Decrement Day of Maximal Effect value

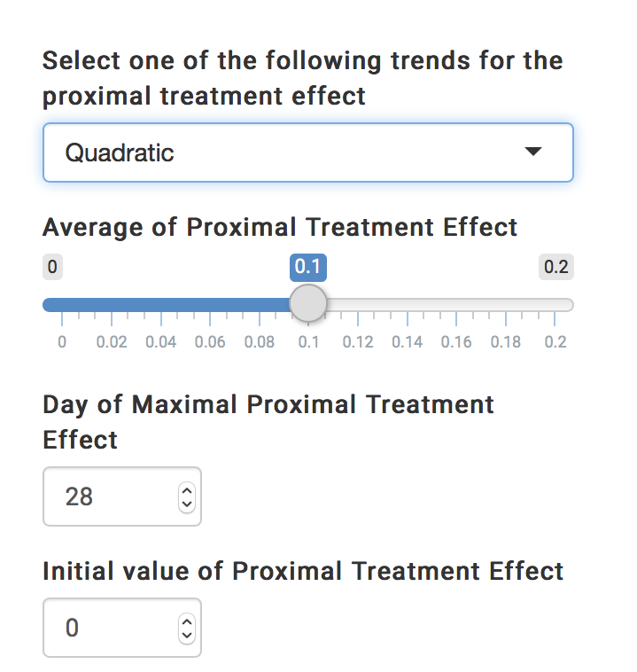point(186,504)
